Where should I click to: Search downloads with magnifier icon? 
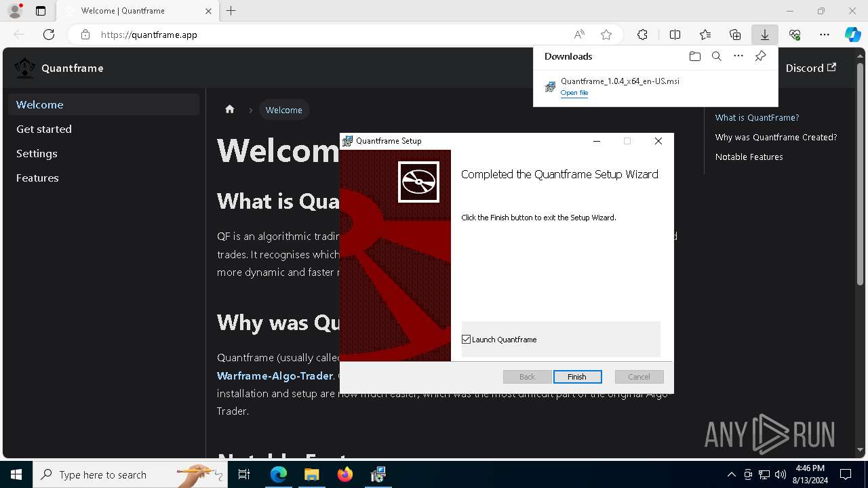[x=717, y=56]
